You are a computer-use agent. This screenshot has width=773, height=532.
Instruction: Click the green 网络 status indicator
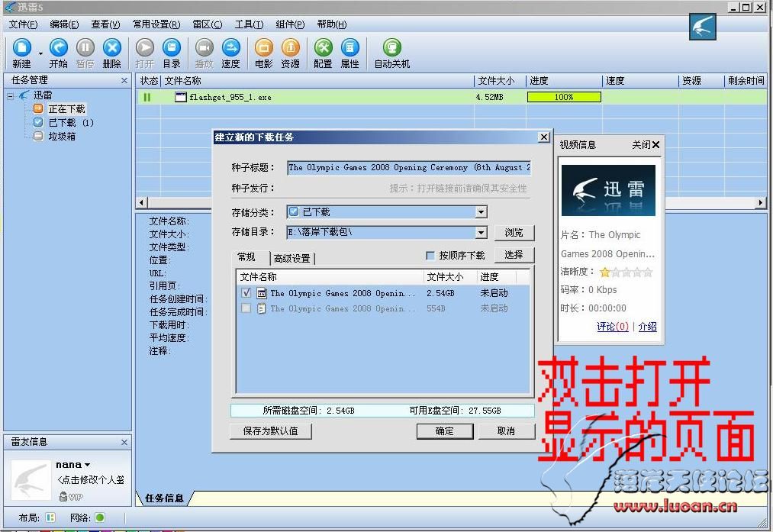coord(100,517)
